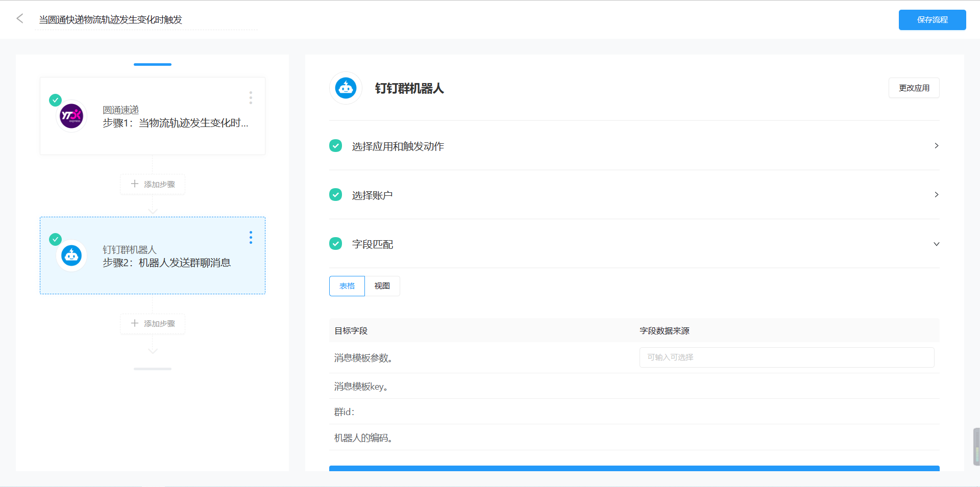
Task: Click the vertical scrollbar thumb on right
Action: coord(976,447)
